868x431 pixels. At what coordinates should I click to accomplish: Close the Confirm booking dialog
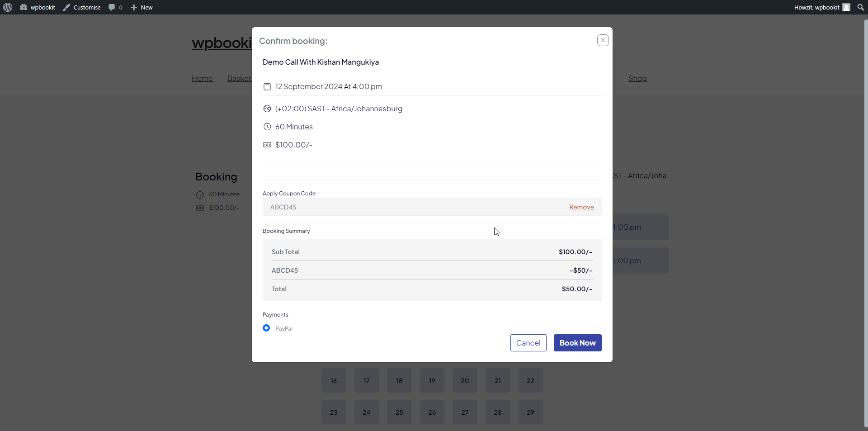pos(603,40)
